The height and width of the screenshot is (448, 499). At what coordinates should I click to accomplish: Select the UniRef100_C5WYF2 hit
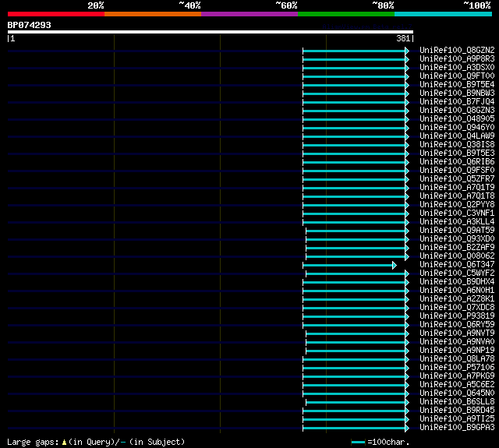point(457,273)
